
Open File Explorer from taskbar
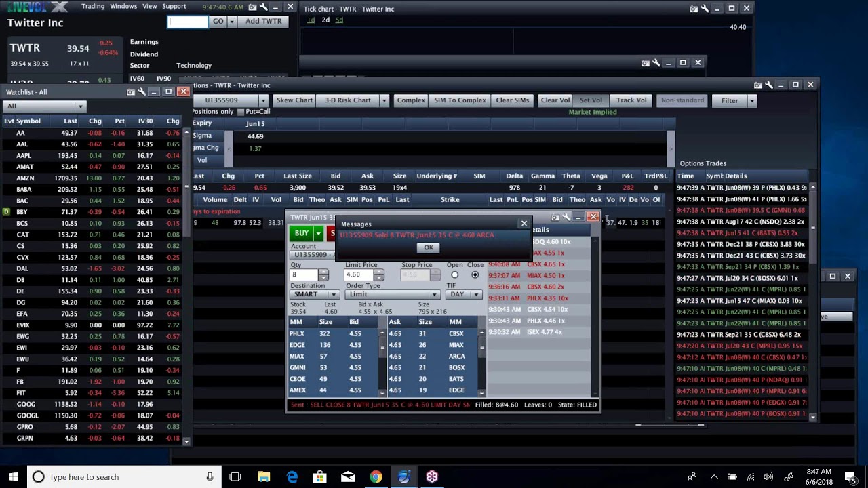point(264,476)
